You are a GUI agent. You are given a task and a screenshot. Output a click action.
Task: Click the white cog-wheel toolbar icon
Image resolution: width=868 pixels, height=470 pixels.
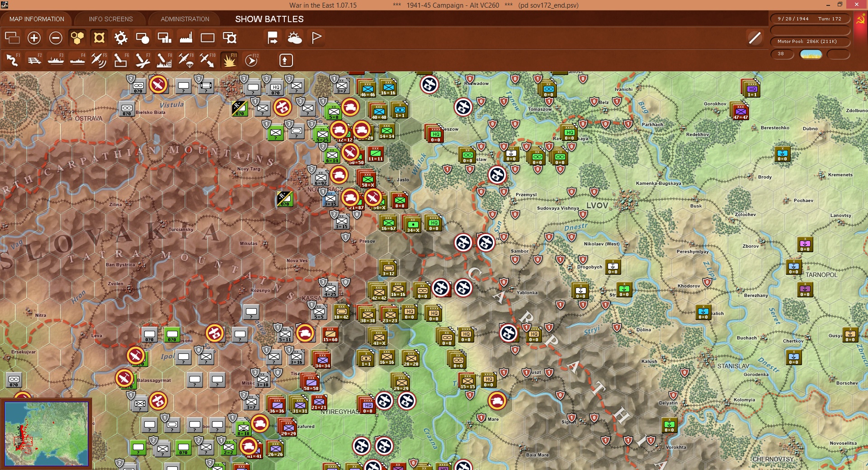121,38
